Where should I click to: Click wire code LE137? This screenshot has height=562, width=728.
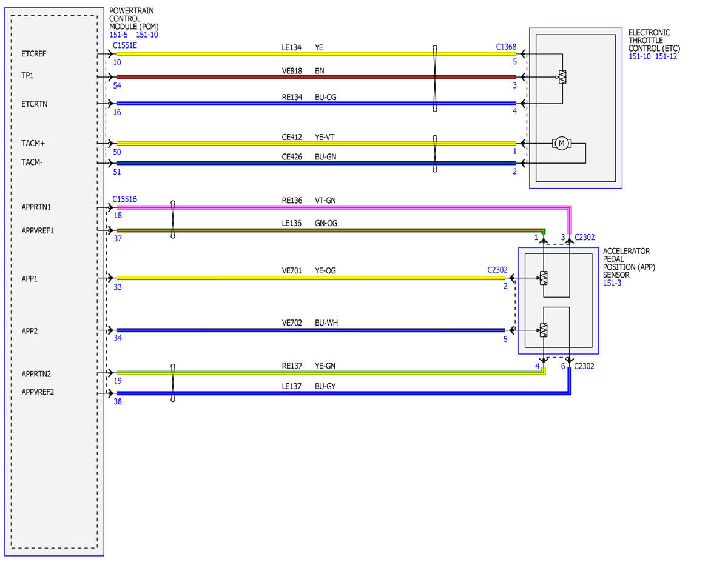click(x=292, y=386)
